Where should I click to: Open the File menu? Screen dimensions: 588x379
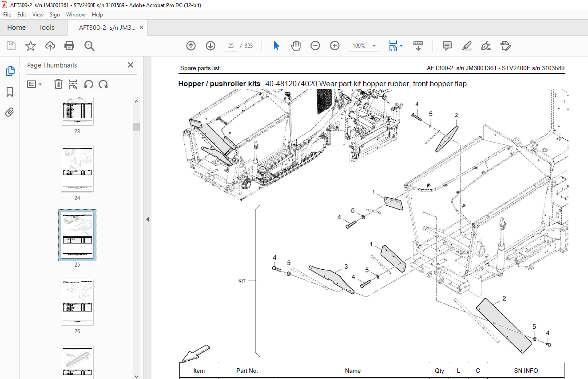(7, 15)
